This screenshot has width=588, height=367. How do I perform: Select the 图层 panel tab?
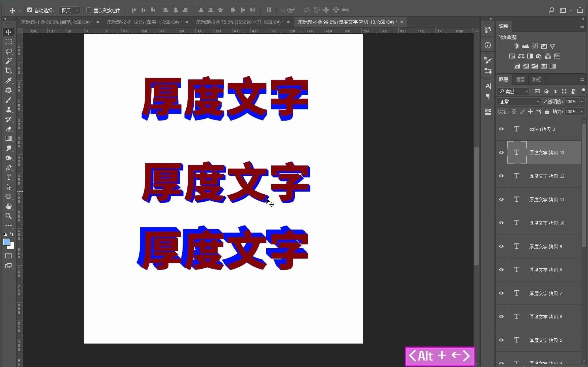pyautogui.click(x=504, y=79)
